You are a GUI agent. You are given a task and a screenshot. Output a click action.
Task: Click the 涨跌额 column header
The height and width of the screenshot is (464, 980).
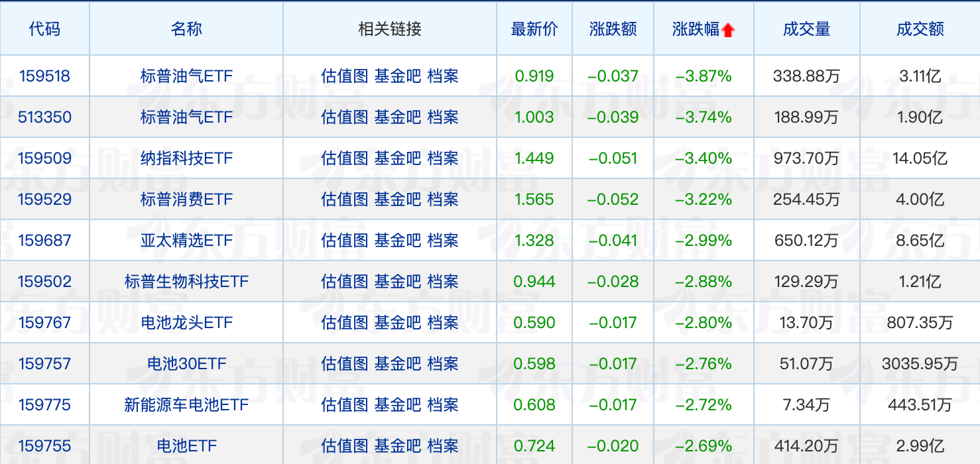click(613, 29)
